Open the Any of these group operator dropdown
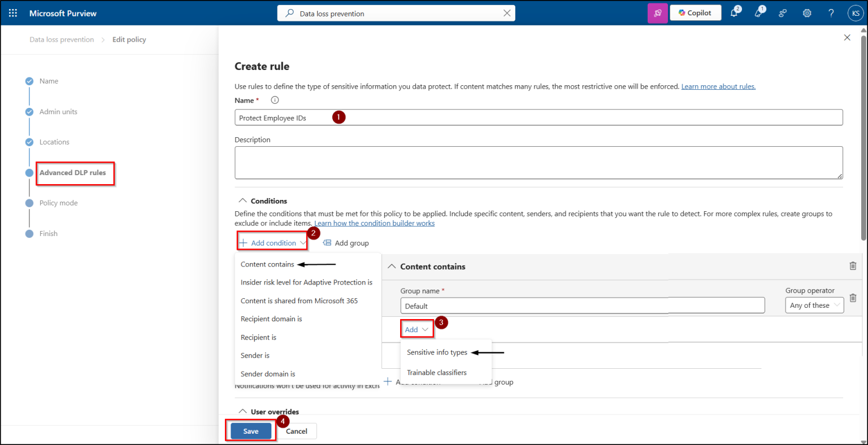 coord(814,305)
